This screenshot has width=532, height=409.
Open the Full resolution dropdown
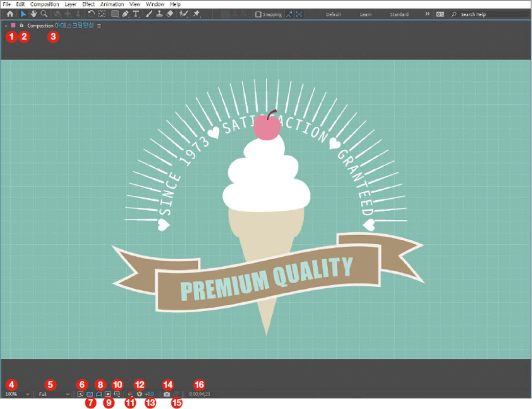[54, 394]
